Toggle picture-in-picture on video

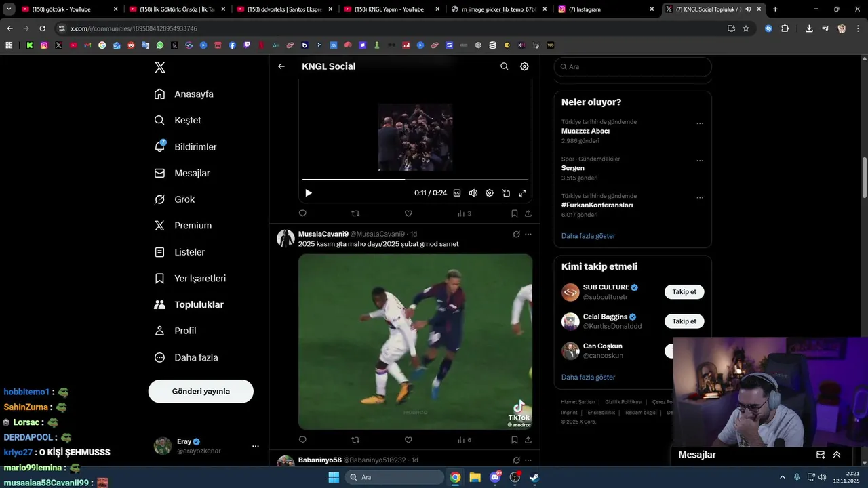(506, 193)
